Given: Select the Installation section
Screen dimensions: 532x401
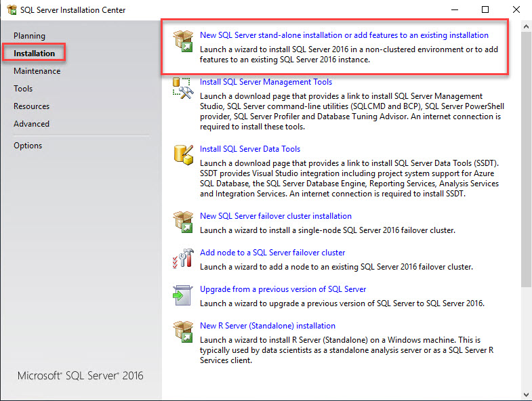Looking at the screenshot, I should click(x=35, y=54).
